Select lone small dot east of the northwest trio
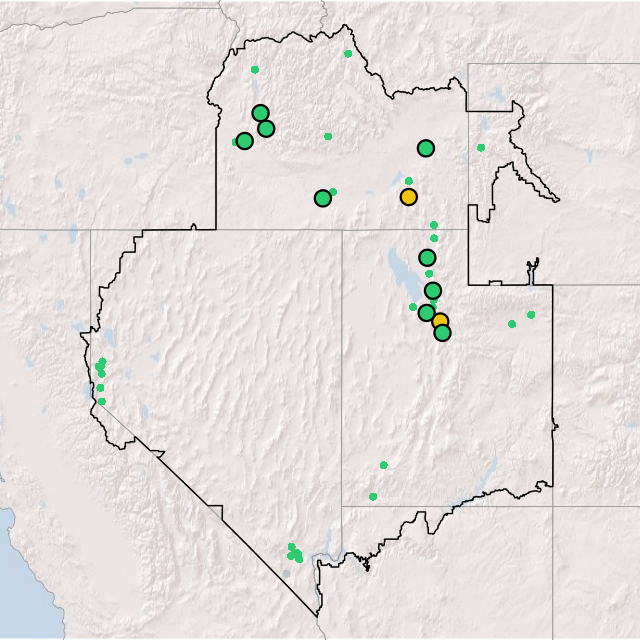 coord(328,136)
